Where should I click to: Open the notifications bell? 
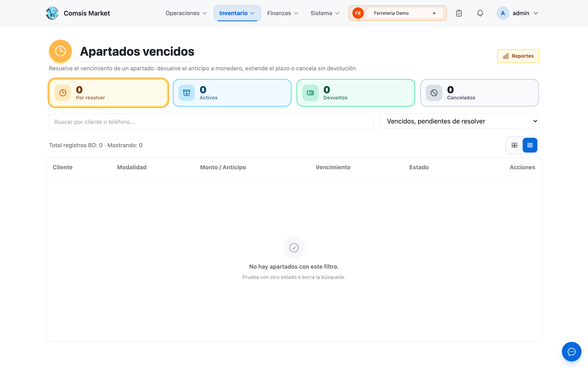(480, 13)
